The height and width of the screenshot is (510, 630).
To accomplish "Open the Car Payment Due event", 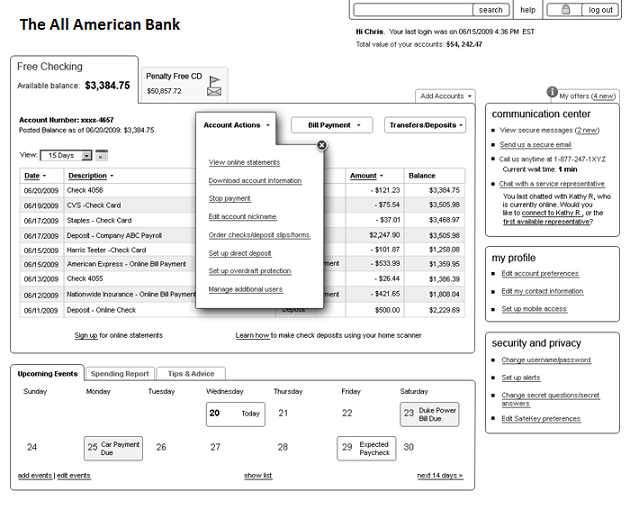I will [x=113, y=448].
